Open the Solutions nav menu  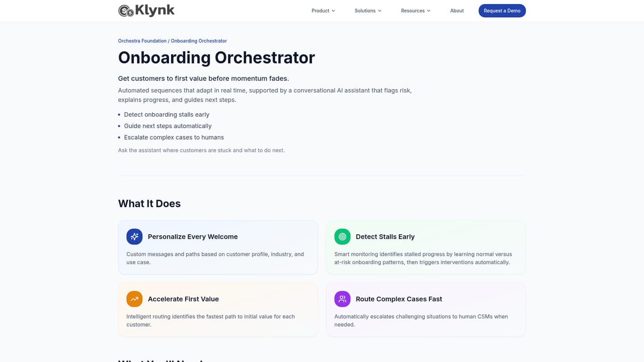(368, 11)
